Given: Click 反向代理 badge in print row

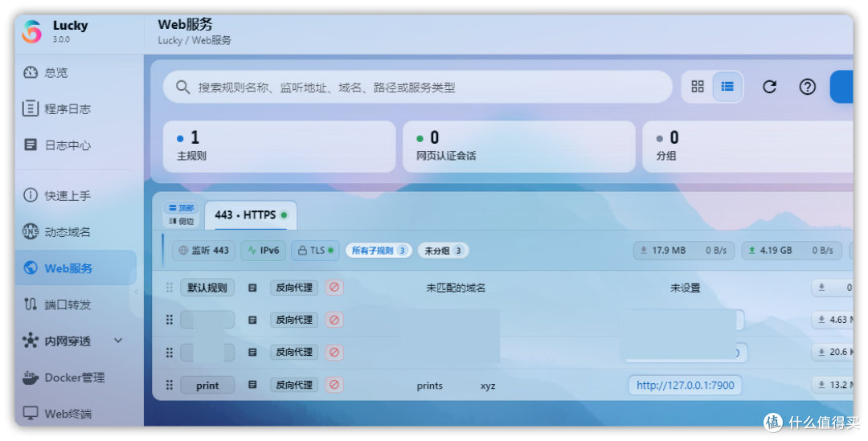Looking at the screenshot, I should [294, 385].
